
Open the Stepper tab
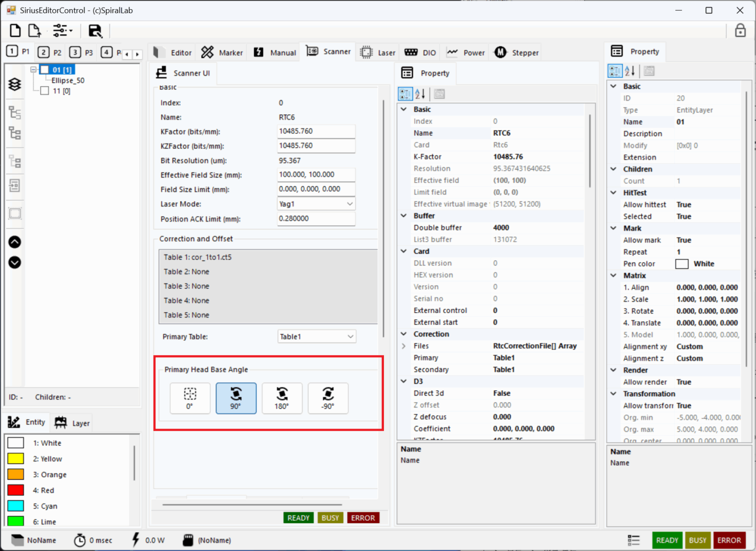pyautogui.click(x=517, y=53)
